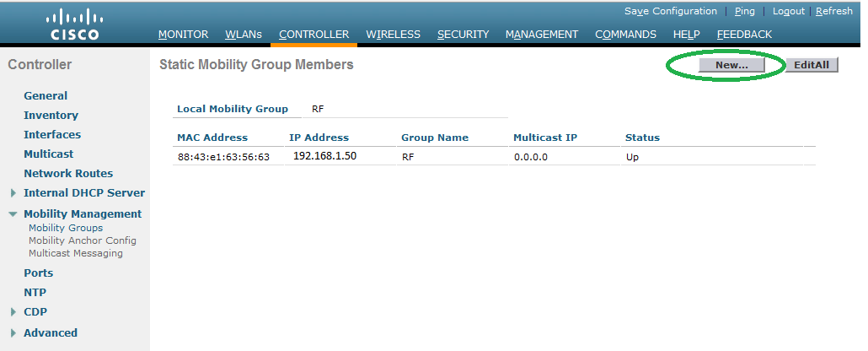Select the CONTROLLER tab

(x=313, y=35)
